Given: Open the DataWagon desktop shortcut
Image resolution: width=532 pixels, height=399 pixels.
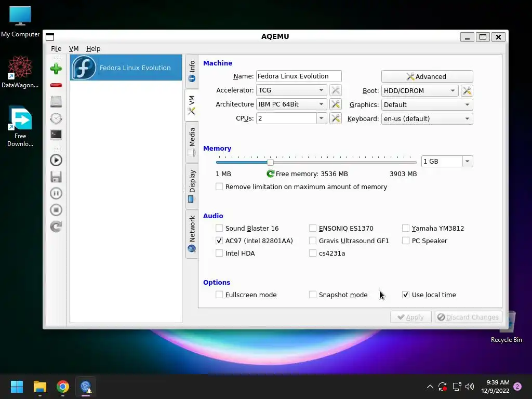Looking at the screenshot, I should 20,72.
